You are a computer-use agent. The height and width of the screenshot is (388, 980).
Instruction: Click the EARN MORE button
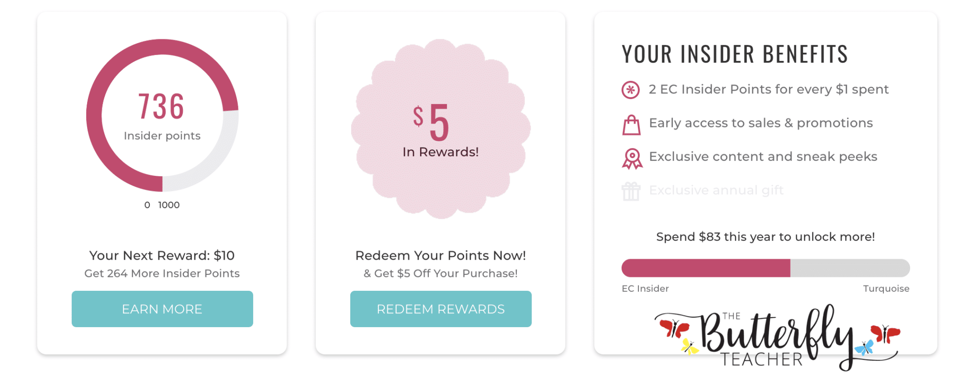point(162,309)
